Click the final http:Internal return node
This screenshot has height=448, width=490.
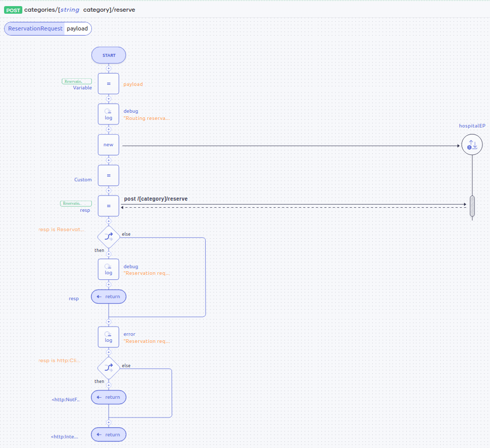[x=109, y=435]
